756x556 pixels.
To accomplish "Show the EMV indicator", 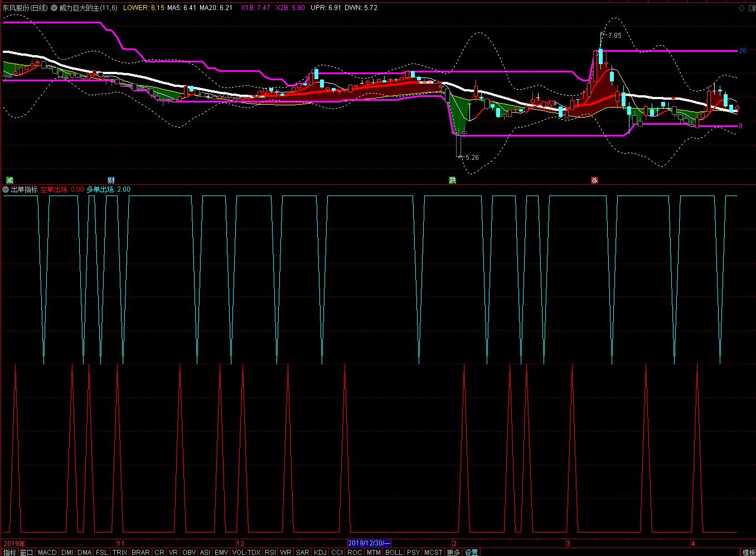I will 221,552.
